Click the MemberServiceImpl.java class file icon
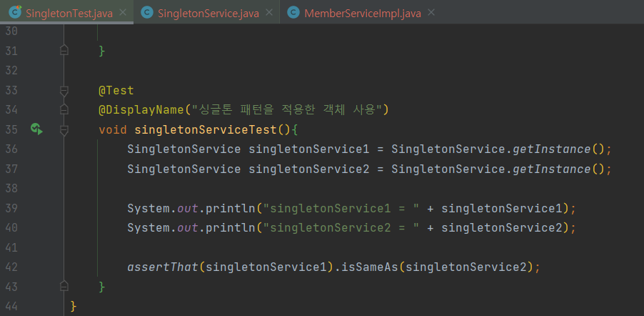Screen dimensions: 644x316 coord(293,13)
